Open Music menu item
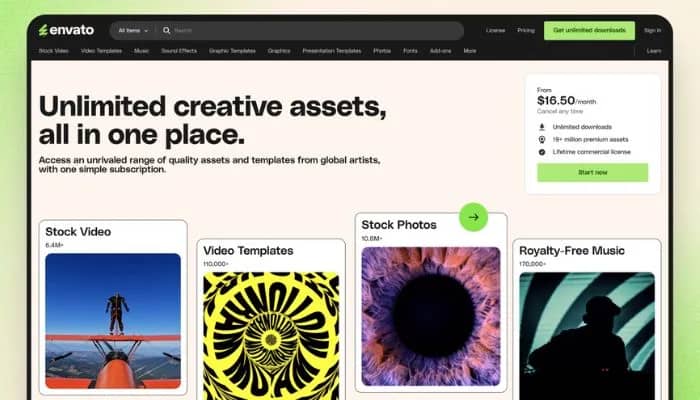 (x=142, y=51)
